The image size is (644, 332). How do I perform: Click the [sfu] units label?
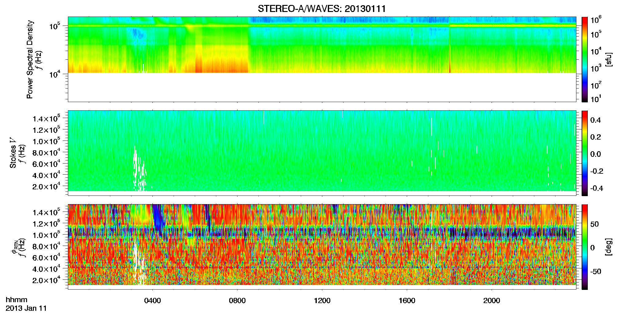pos(609,59)
